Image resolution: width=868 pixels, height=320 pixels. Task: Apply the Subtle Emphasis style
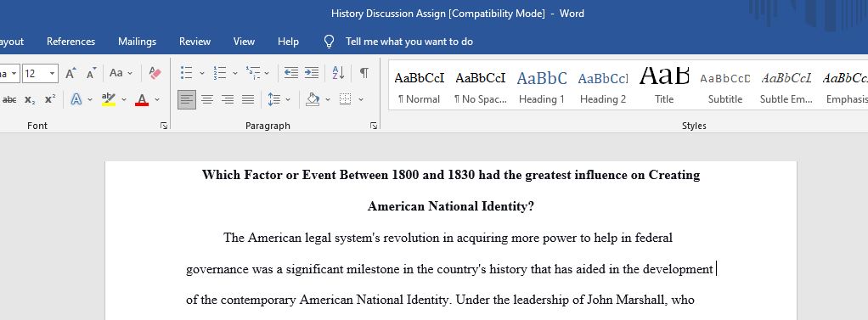pos(786,87)
